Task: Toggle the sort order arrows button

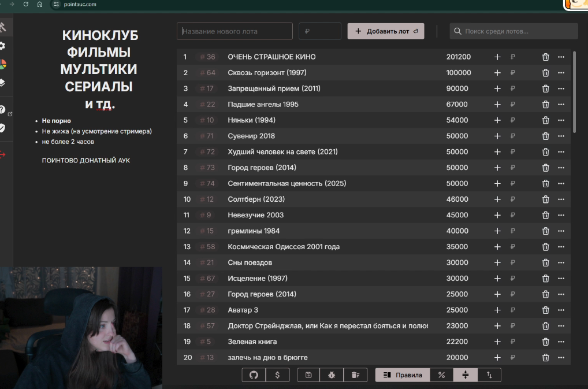Action: coord(489,375)
